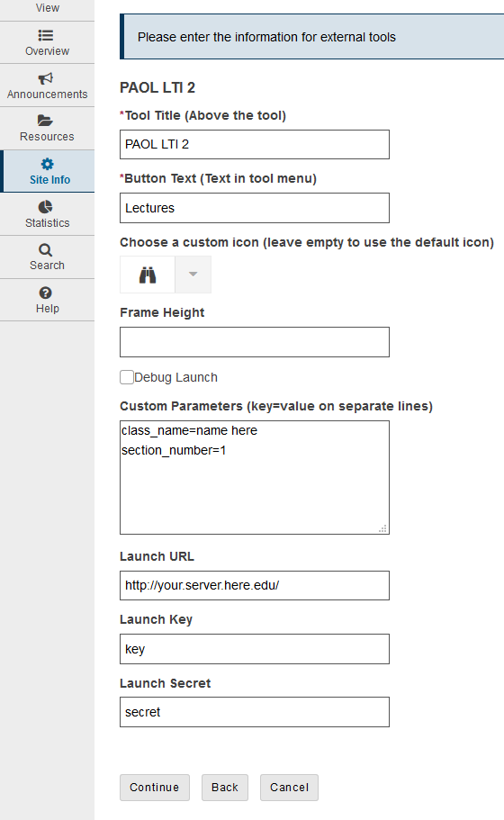Open the Resources folder icon
The height and width of the screenshot is (820, 504).
pos(45,121)
